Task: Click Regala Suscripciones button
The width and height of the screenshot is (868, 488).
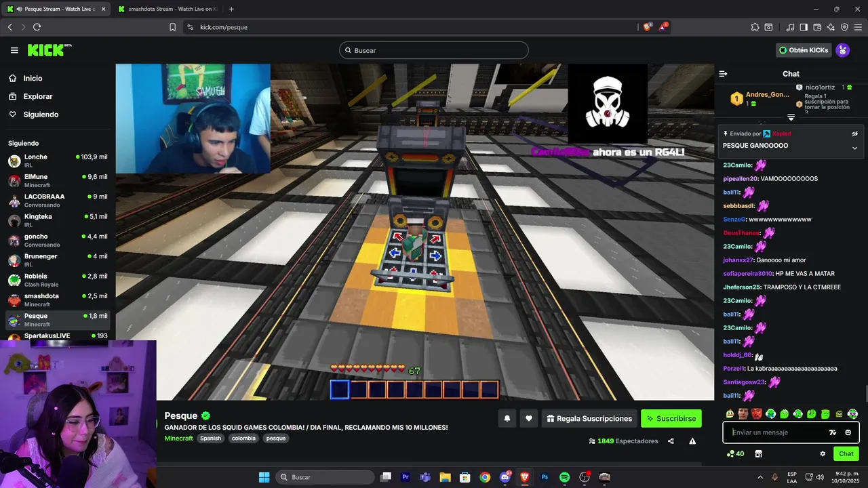Action: (589, 419)
